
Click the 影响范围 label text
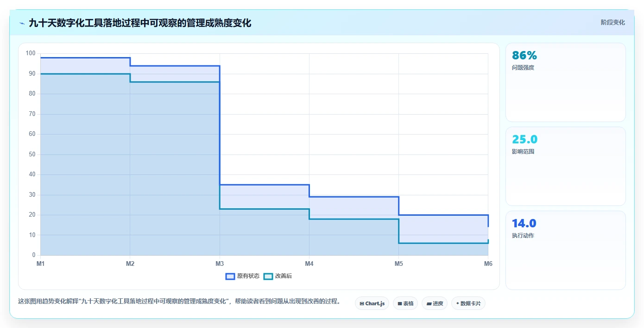523,152
